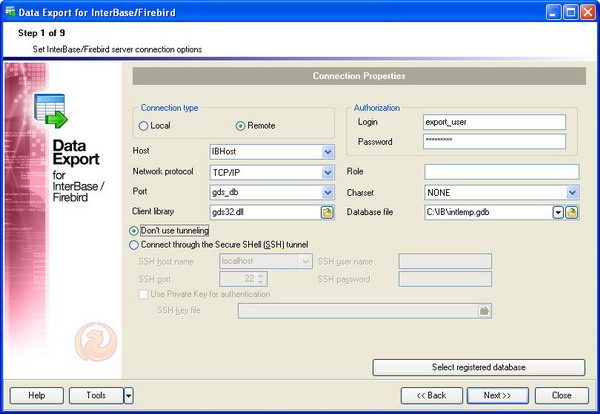
Task: Click into the Role input field
Action: point(502,172)
